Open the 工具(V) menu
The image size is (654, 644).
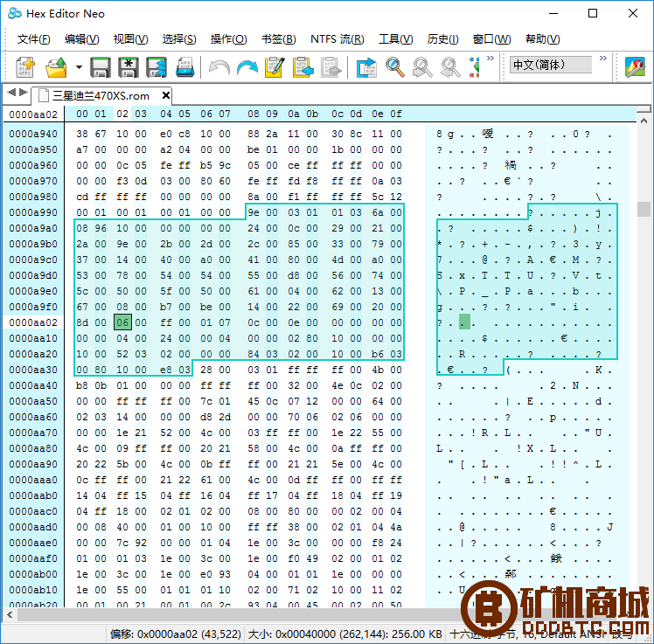(x=395, y=39)
